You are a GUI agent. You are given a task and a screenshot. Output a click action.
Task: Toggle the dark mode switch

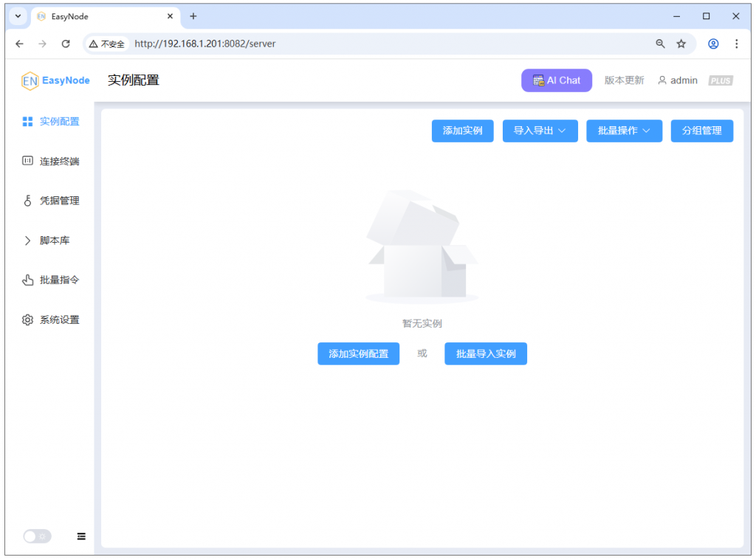tap(37, 536)
